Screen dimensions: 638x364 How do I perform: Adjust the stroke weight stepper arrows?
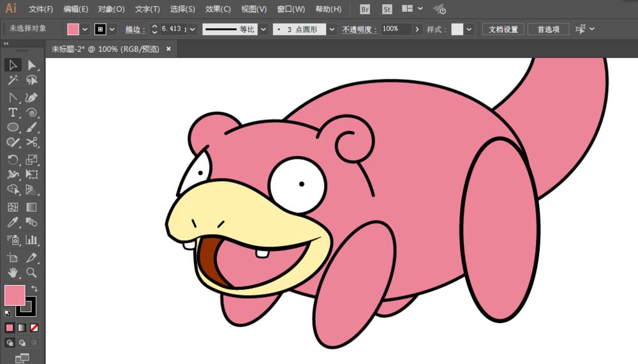click(154, 29)
